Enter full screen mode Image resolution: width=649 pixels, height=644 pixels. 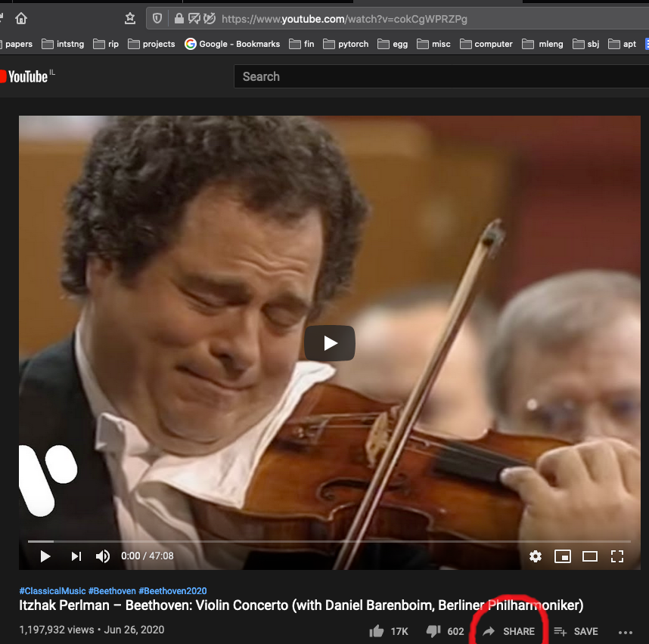(x=617, y=556)
